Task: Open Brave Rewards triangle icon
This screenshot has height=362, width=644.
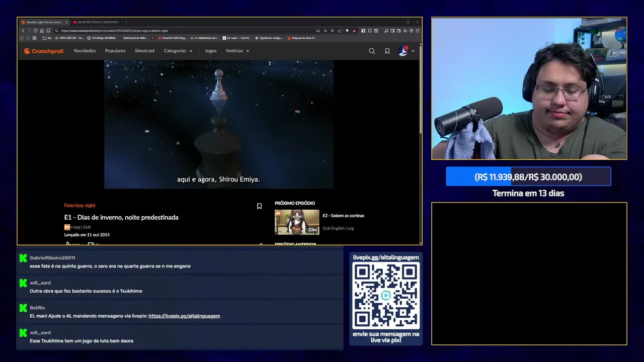Action: tap(354, 31)
